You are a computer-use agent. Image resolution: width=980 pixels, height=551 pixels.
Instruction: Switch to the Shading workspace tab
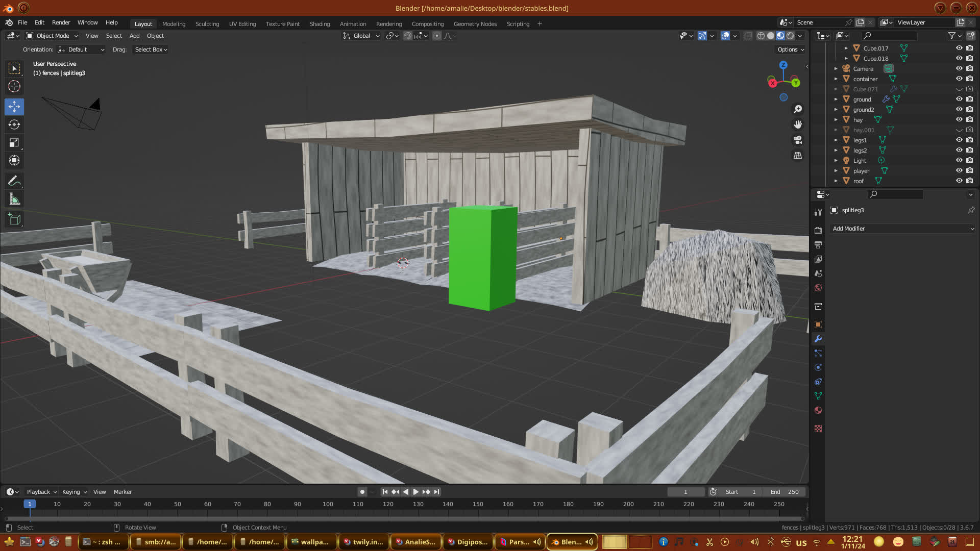pos(320,24)
